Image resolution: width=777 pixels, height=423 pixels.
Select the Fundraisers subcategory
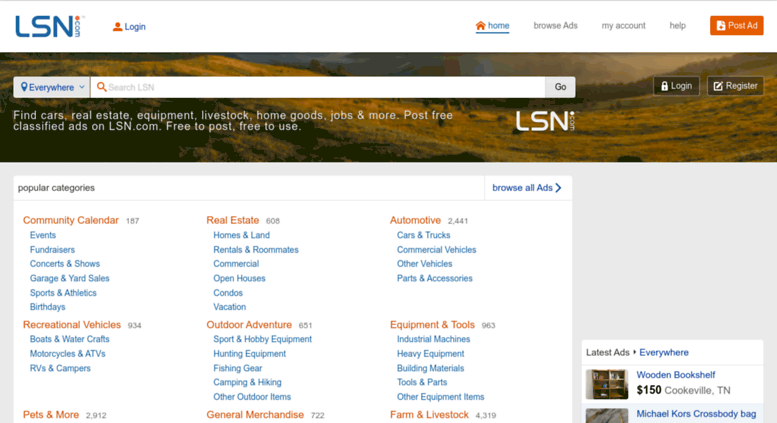(52, 250)
